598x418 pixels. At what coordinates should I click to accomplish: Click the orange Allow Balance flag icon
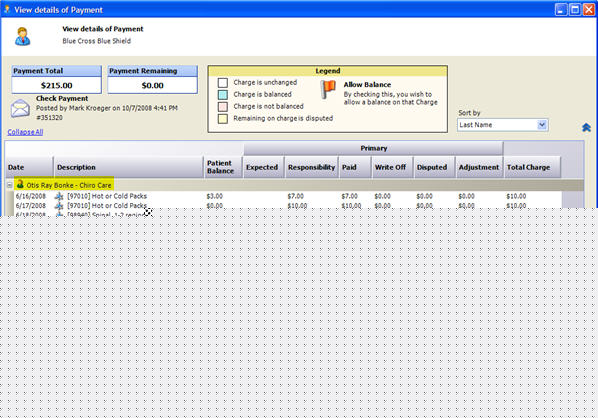pyautogui.click(x=328, y=90)
